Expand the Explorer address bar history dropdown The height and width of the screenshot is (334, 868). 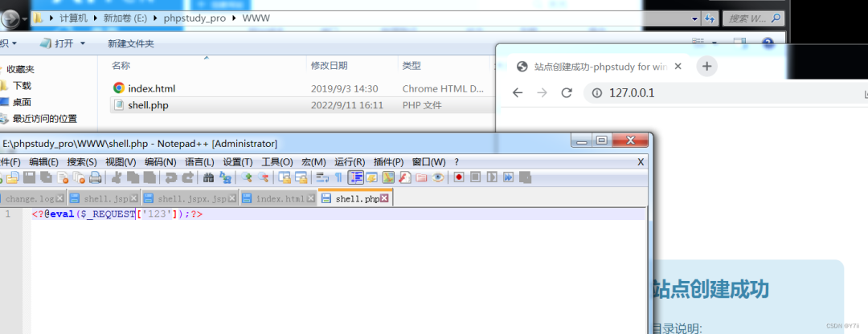point(694,18)
